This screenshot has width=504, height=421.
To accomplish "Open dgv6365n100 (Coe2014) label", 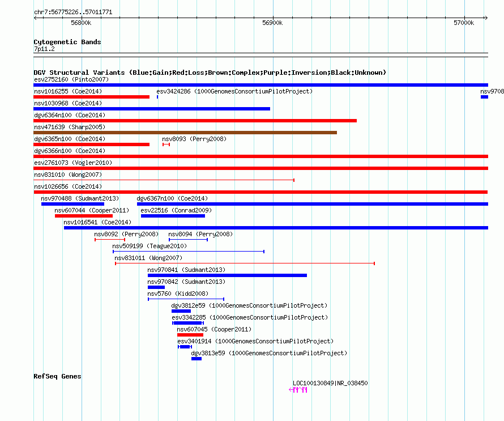I will click(70, 139).
